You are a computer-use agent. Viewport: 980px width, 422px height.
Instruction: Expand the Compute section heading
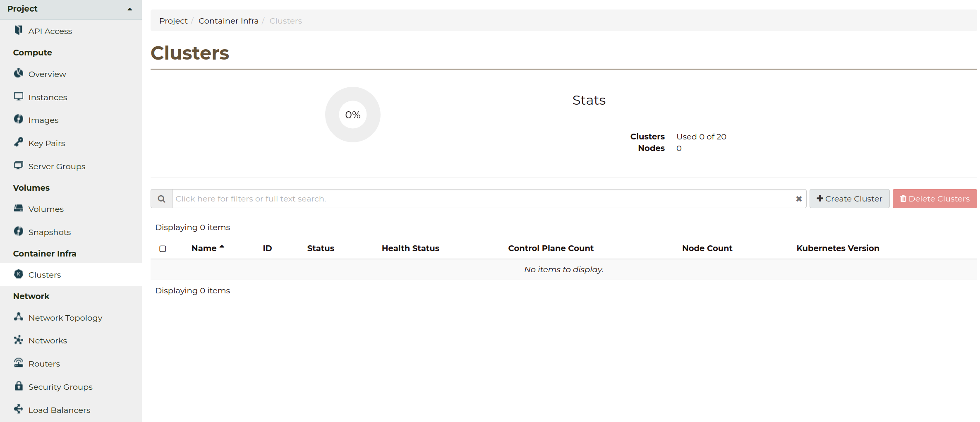32,52
